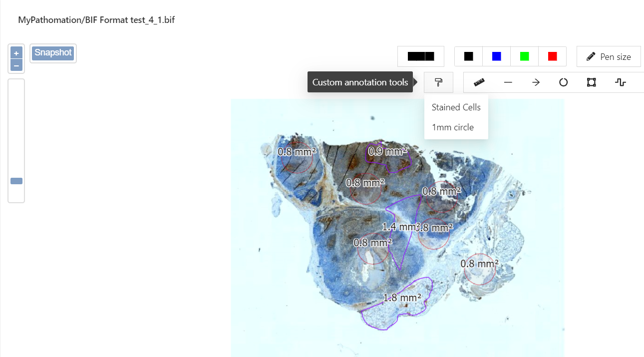Zoom out with the minus button
Viewport: 644px width, 357px height.
16,65
